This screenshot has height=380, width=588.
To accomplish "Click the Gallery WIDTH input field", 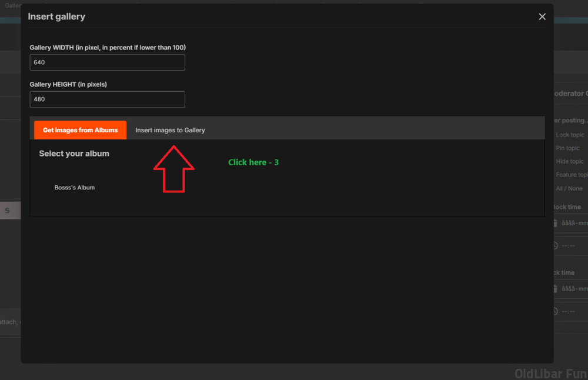I will pos(108,62).
